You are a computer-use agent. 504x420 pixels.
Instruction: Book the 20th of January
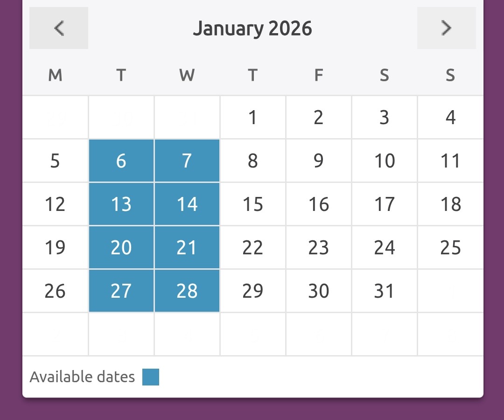[x=121, y=247]
